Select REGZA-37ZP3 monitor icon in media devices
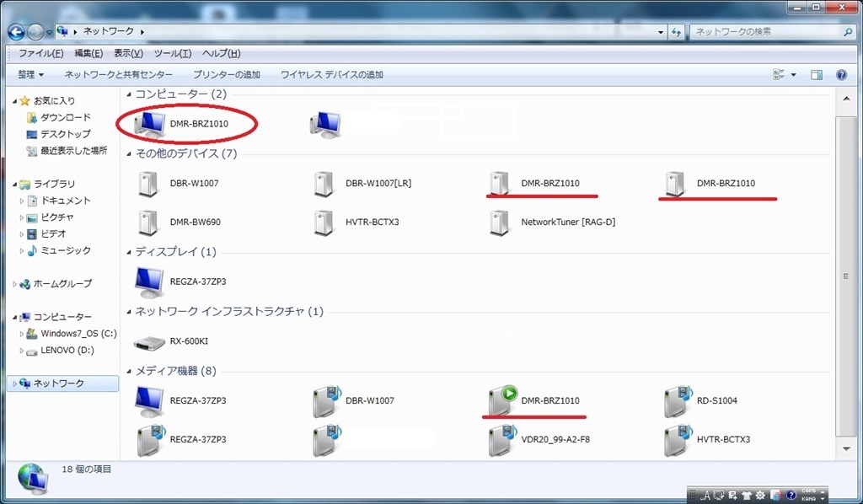The width and height of the screenshot is (863, 504). tap(149, 400)
